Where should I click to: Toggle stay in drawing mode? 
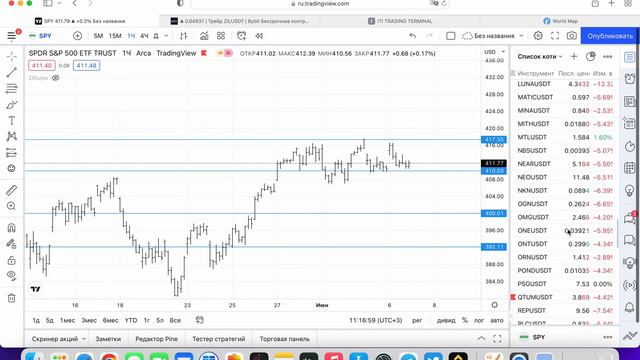[x=11, y=244]
